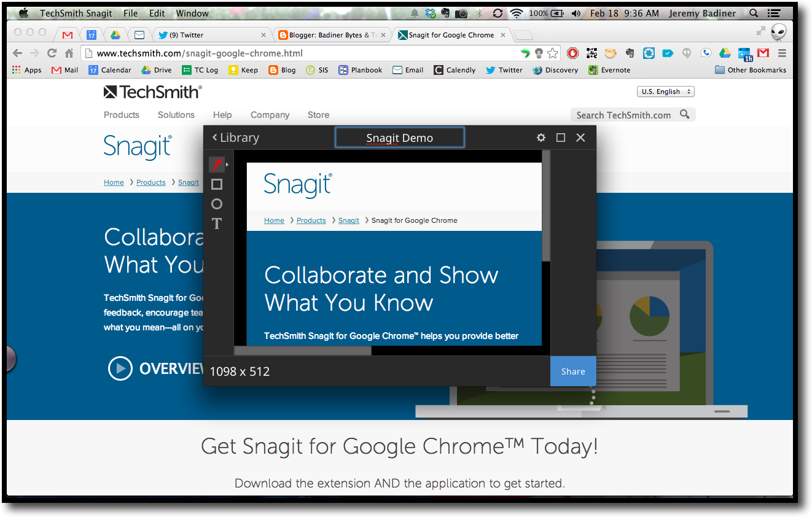Open the Help navigation menu

point(222,115)
